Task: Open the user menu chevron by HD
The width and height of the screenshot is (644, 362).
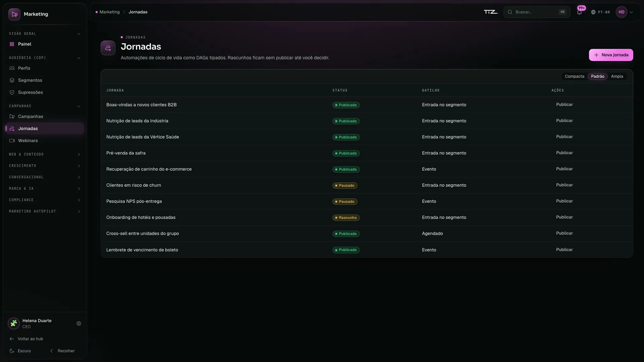Action: (x=631, y=12)
